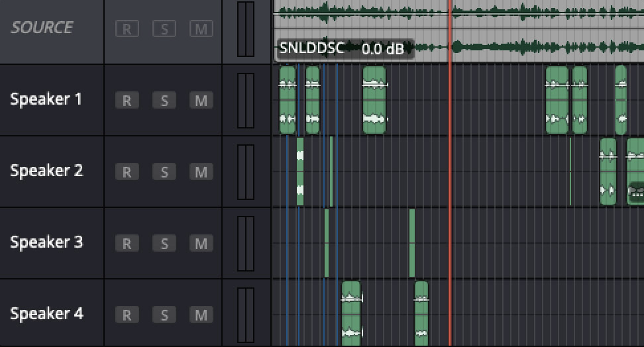Select the first Speaker 1 clip
This screenshot has height=347, width=644.
(287, 100)
